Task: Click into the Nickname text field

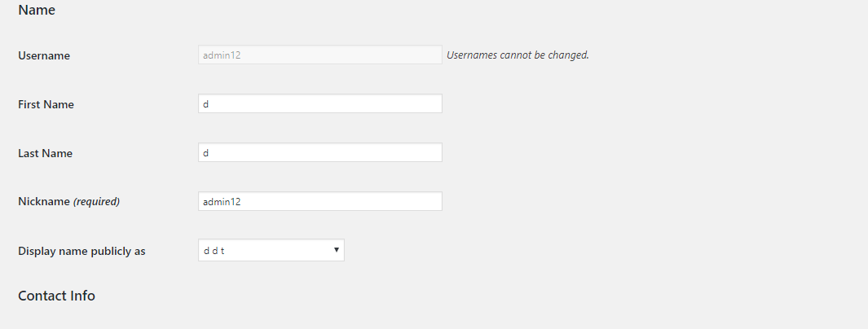Action: (319, 202)
